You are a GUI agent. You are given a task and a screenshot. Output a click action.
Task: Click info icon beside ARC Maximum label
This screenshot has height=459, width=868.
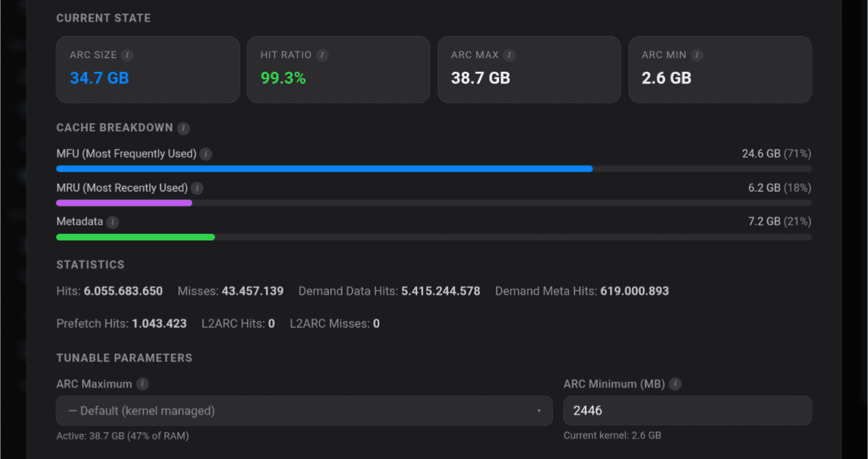pyautogui.click(x=142, y=384)
